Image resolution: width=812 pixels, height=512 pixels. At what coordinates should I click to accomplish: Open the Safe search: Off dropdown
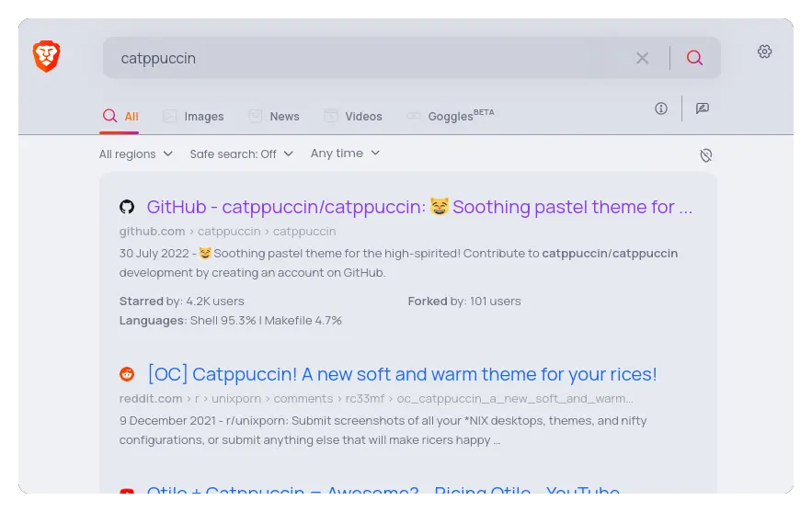[x=241, y=154]
